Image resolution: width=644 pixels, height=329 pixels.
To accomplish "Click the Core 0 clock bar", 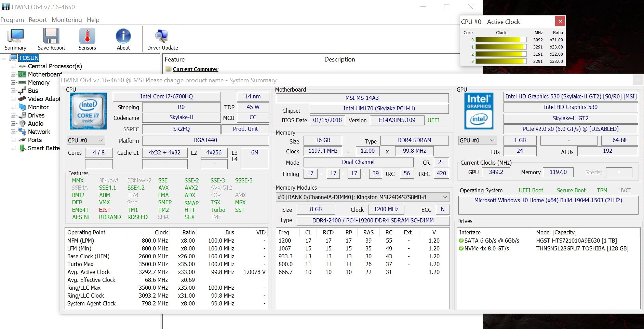I will pos(501,40).
